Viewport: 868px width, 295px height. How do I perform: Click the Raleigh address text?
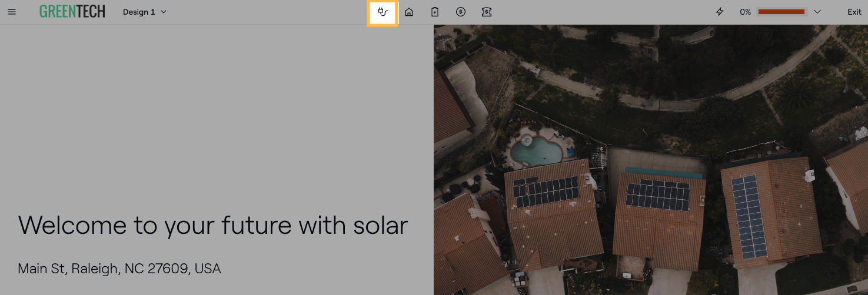pyautogui.click(x=119, y=269)
